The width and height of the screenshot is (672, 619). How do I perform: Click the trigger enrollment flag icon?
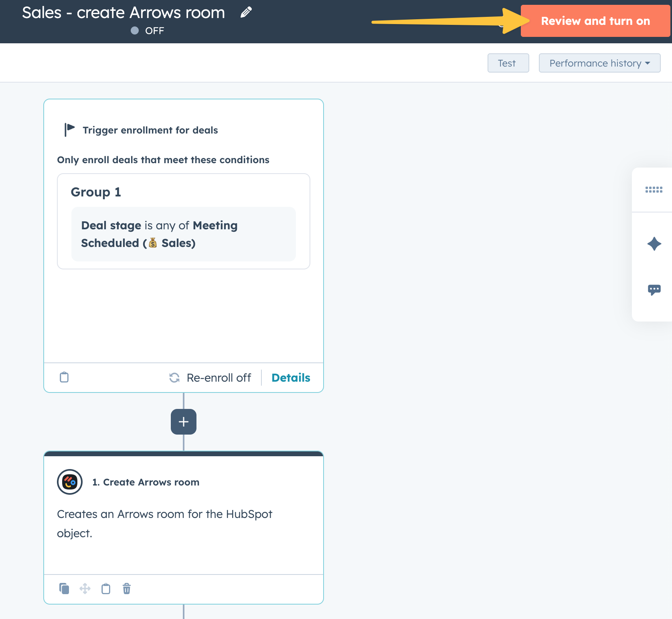click(x=69, y=129)
